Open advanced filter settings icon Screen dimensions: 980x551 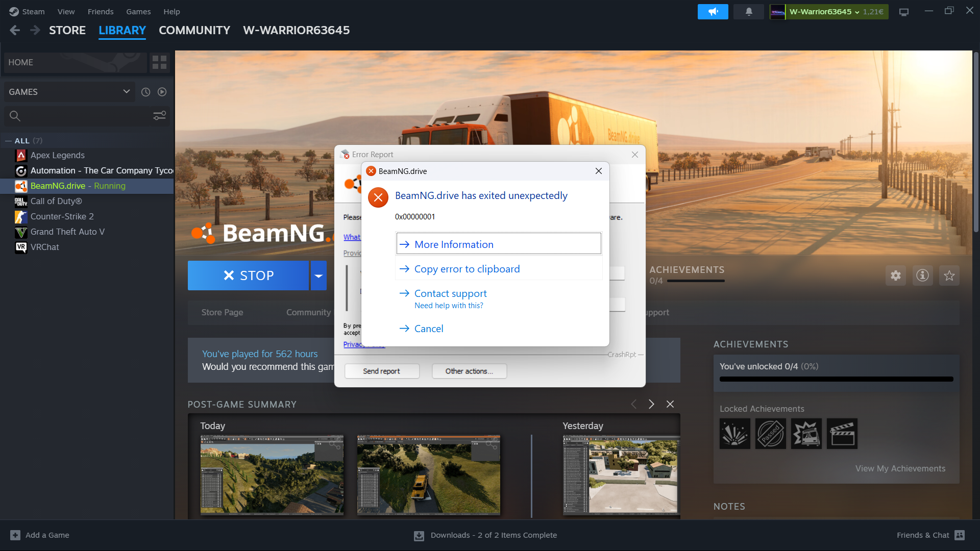pyautogui.click(x=159, y=116)
